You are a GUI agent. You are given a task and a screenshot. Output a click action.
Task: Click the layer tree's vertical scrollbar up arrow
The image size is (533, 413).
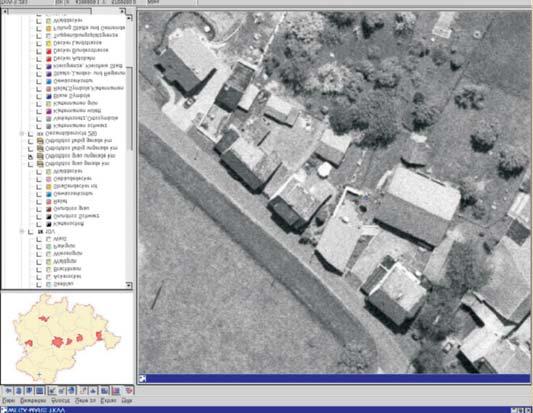click(130, 17)
